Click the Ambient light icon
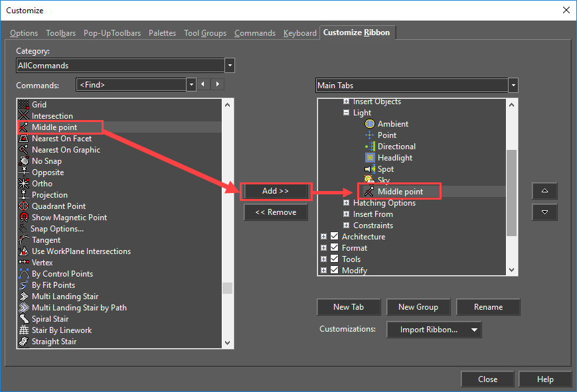 pyautogui.click(x=370, y=124)
